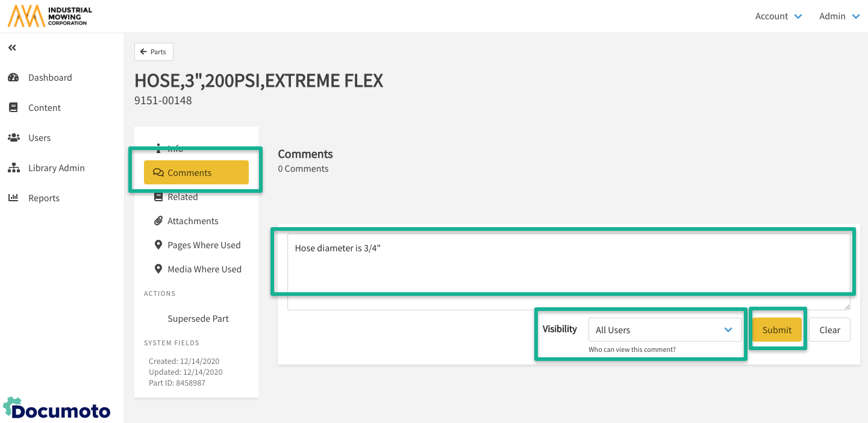This screenshot has height=423, width=868.
Task: Switch to the Info tab
Action: tap(175, 148)
